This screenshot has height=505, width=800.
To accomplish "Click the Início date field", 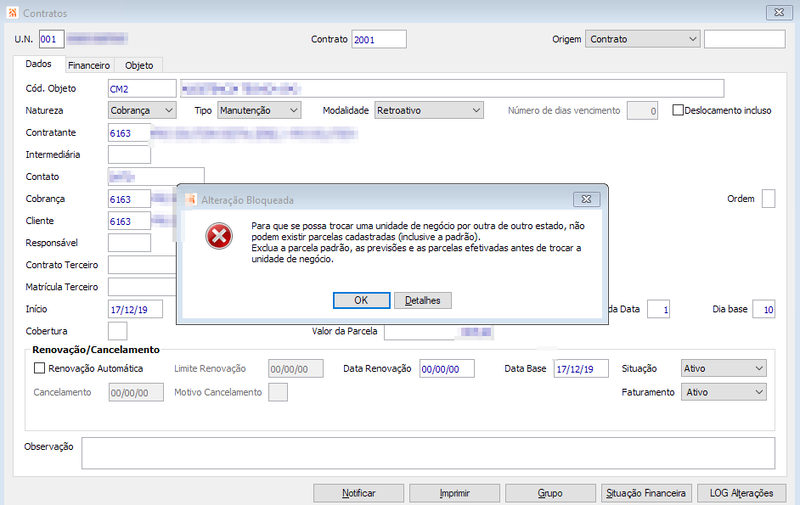I will 136,309.
